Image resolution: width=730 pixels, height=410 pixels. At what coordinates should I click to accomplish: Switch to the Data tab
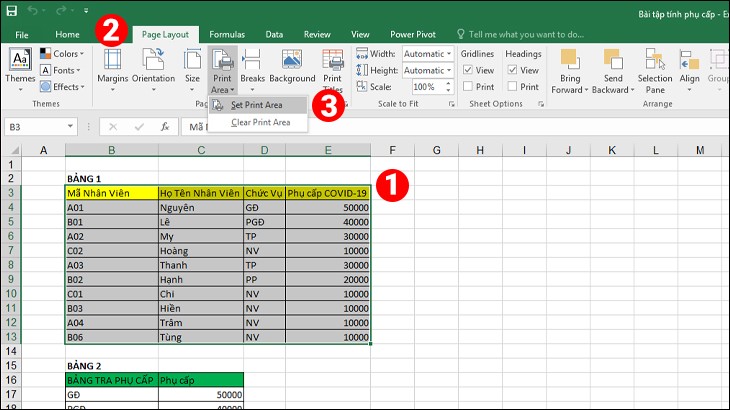click(274, 34)
